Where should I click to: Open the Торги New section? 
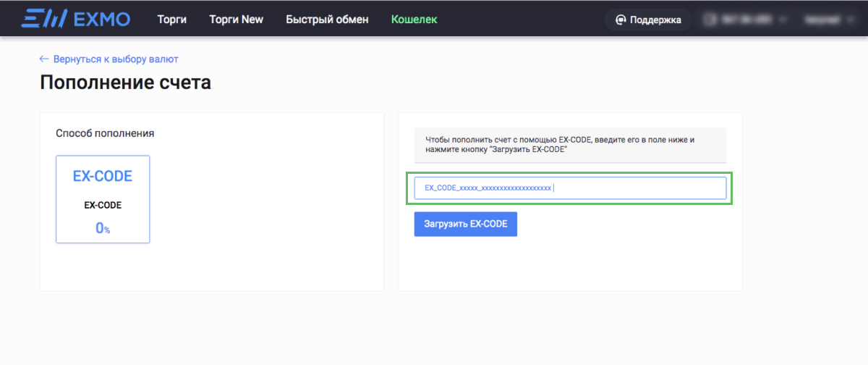point(237,20)
